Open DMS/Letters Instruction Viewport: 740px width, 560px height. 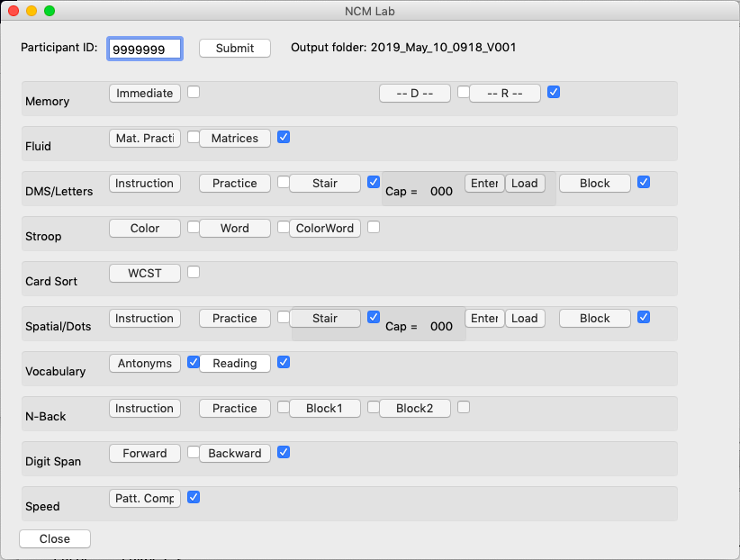tap(145, 183)
